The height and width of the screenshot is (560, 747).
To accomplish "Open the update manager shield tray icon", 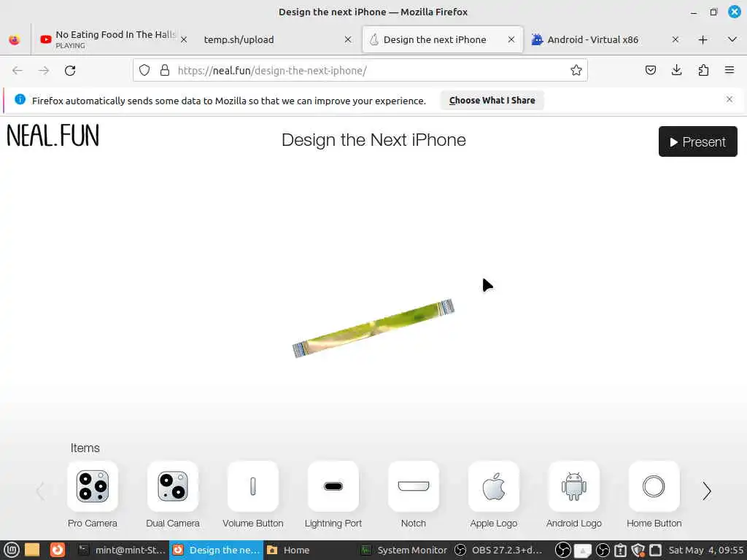I will [638, 550].
